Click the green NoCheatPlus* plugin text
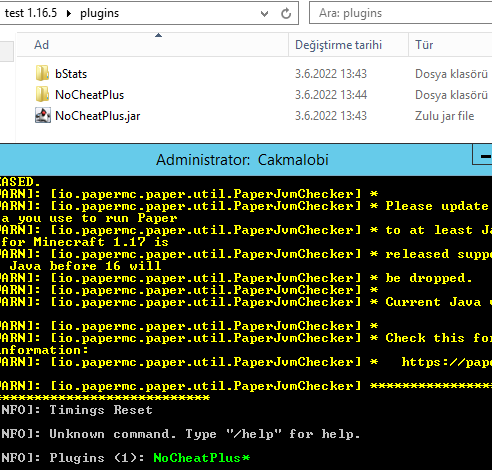The width and height of the screenshot is (492, 470). [x=202, y=458]
